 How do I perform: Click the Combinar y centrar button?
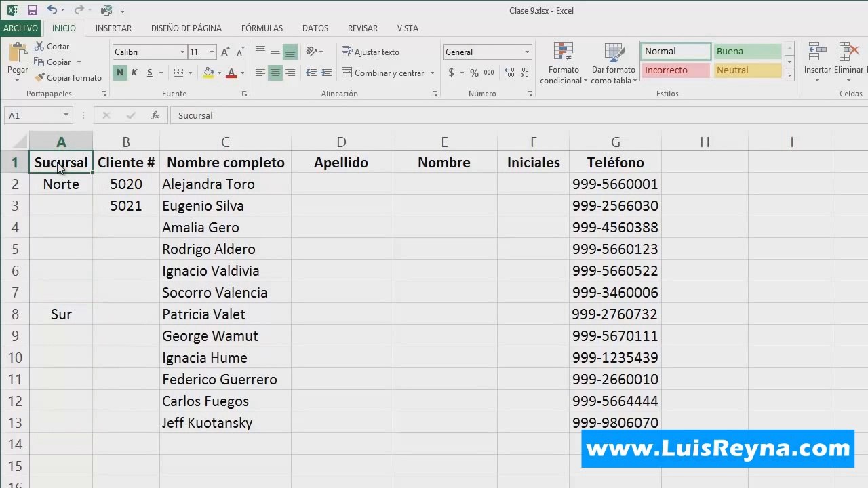383,73
